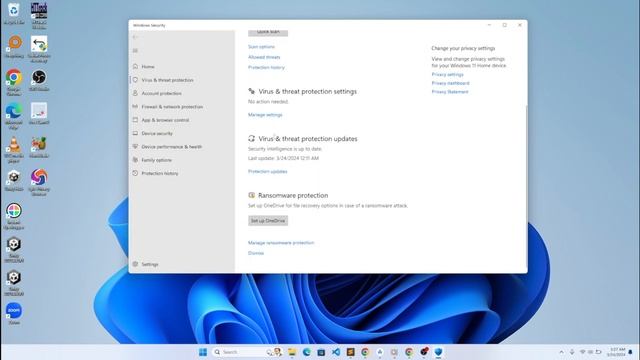
Task: Open Protection history in sidebar
Action: point(160,173)
